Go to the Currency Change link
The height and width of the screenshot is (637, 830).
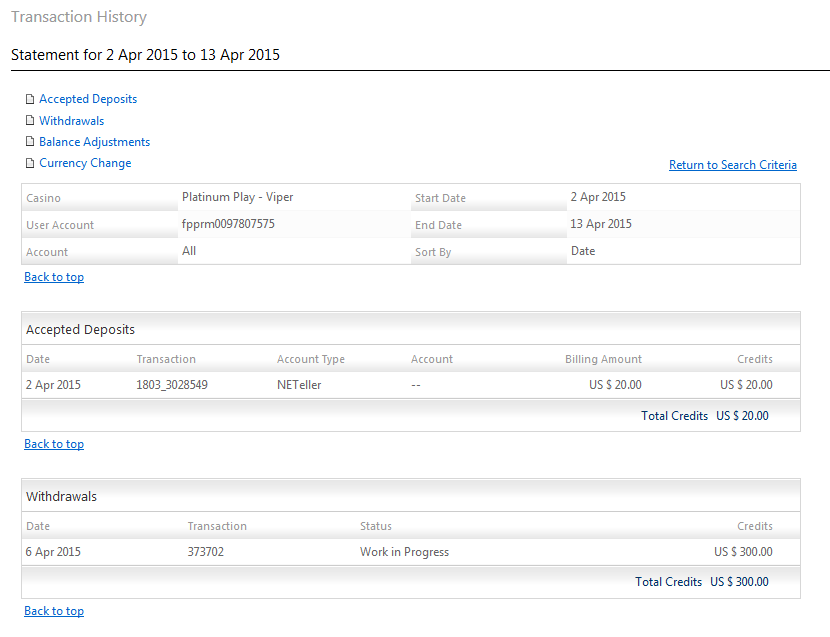click(85, 163)
